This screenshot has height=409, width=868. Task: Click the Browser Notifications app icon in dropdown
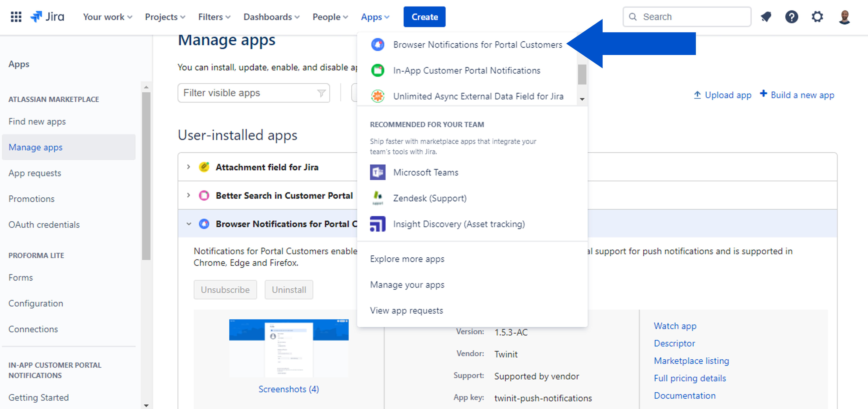tap(378, 44)
